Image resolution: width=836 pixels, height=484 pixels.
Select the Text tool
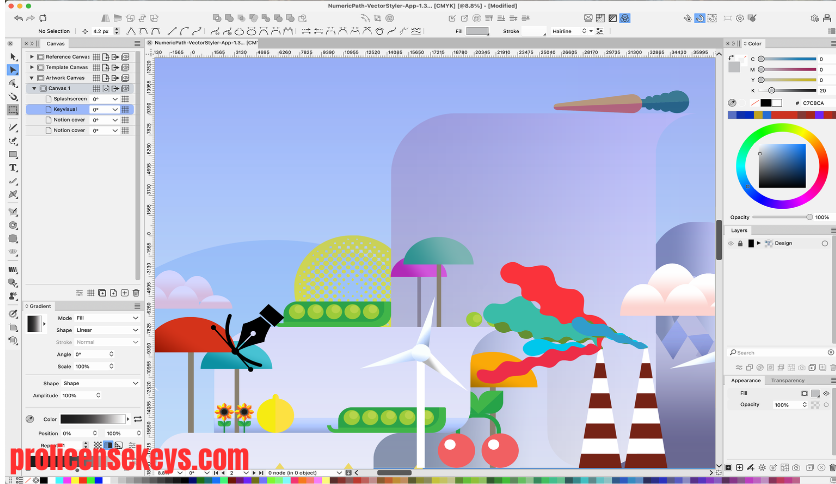click(x=13, y=168)
